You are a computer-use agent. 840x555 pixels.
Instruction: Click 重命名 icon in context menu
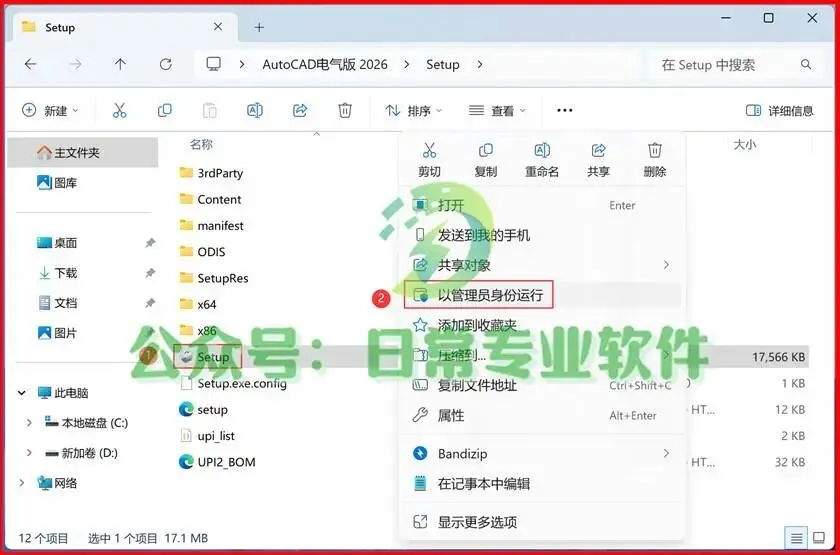click(542, 150)
